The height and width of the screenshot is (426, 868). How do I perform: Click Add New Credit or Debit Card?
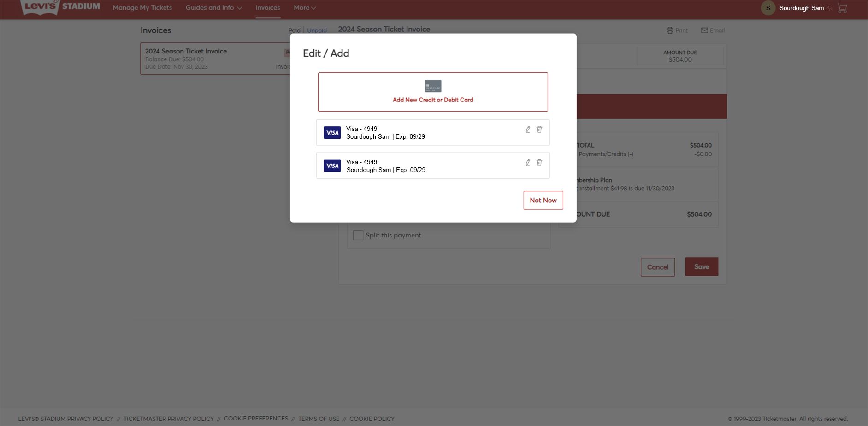[x=433, y=92]
